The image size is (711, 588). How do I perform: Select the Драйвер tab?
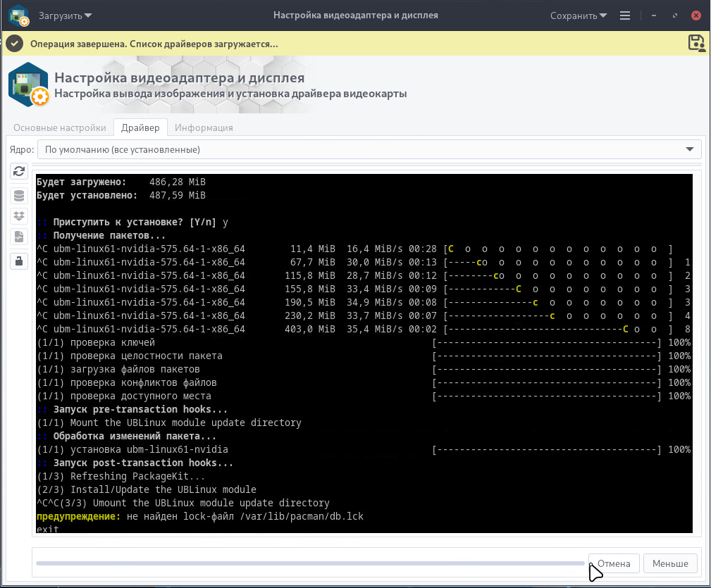tap(140, 127)
